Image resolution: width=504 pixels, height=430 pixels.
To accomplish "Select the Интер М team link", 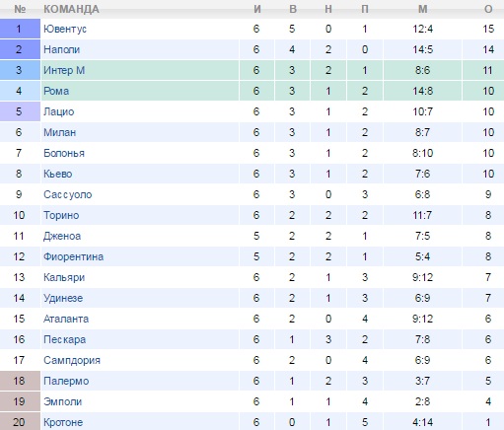I will (x=64, y=70).
